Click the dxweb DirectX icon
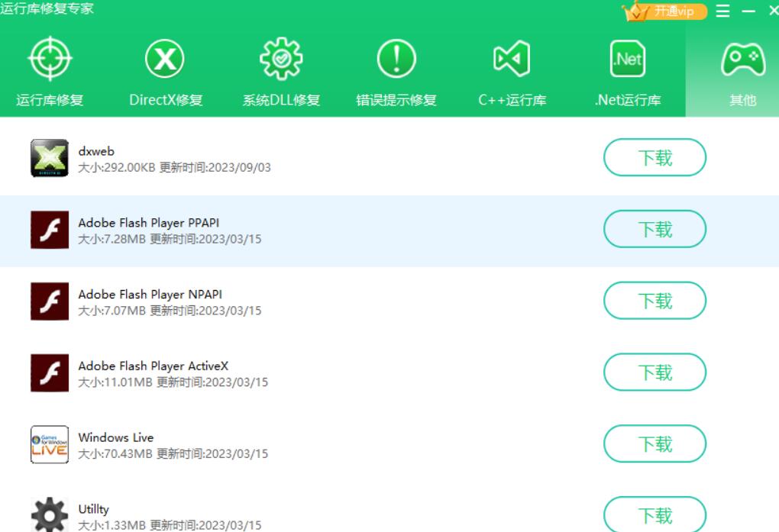 pyautogui.click(x=50, y=159)
